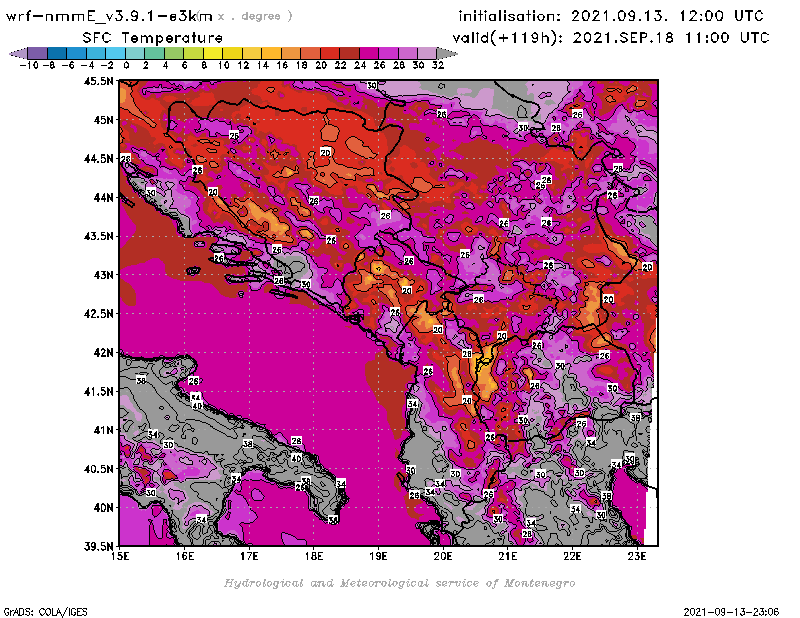Click the 23E longitude axis label
The width and height of the screenshot is (800, 618).
pos(637,556)
